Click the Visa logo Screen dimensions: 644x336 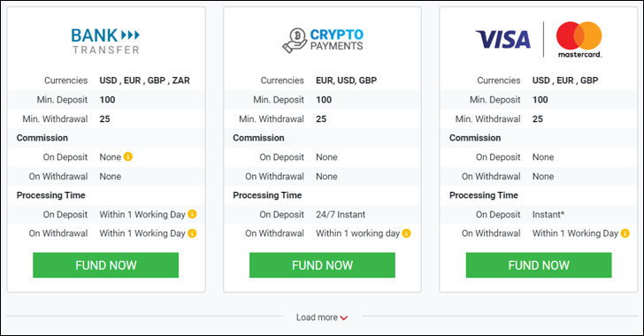click(x=503, y=40)
